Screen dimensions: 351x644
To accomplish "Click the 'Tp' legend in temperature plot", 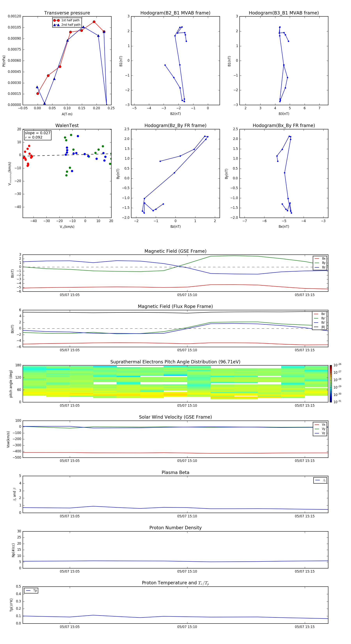I will [x=31, y=591].
